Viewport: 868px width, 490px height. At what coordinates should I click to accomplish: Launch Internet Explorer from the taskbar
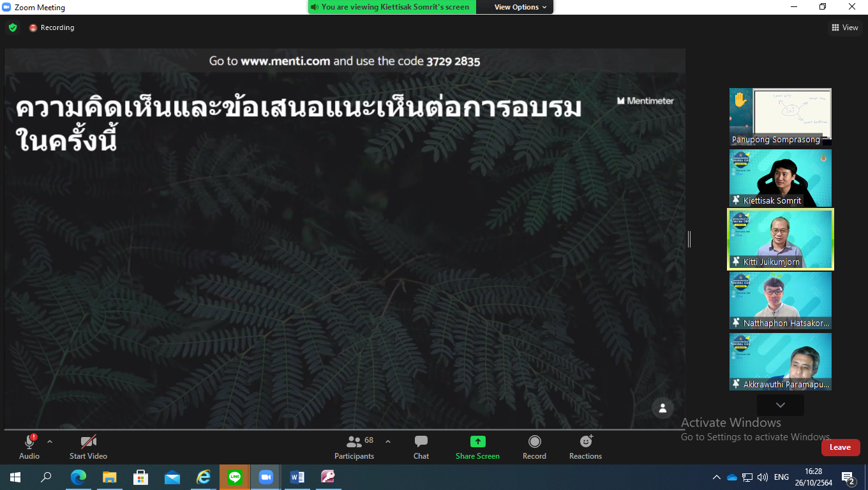204,477
